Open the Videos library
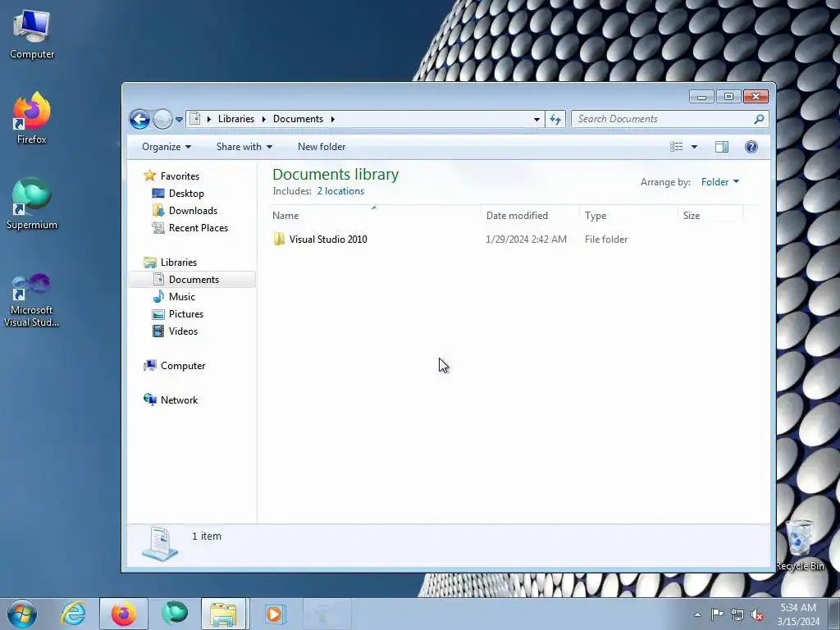 point(183,331)
